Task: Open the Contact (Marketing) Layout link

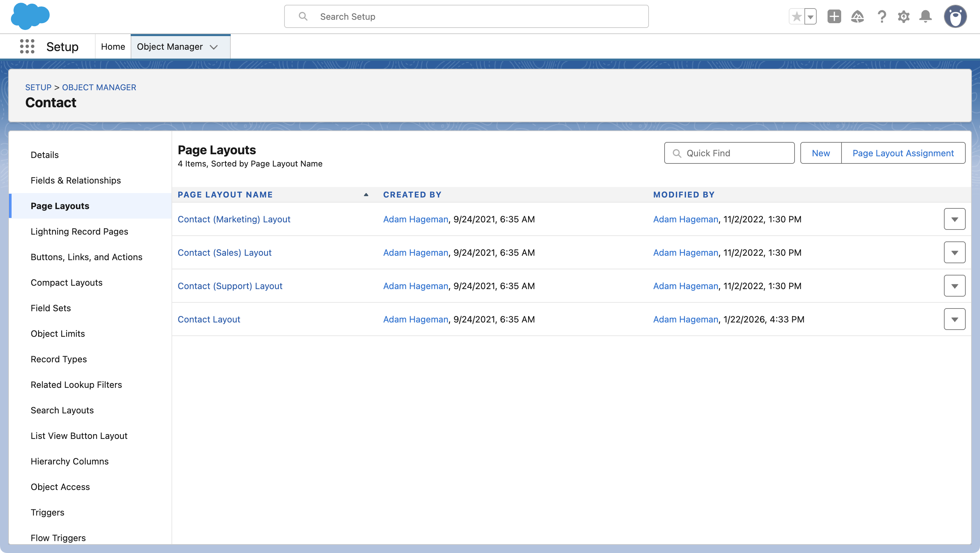Action: (234, 219)
